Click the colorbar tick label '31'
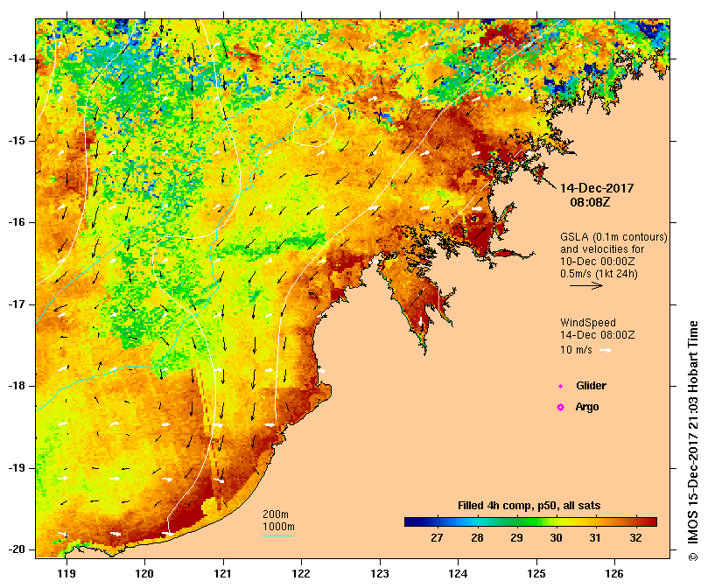Screen dimensions: 708x588 [x=595, y=538]
